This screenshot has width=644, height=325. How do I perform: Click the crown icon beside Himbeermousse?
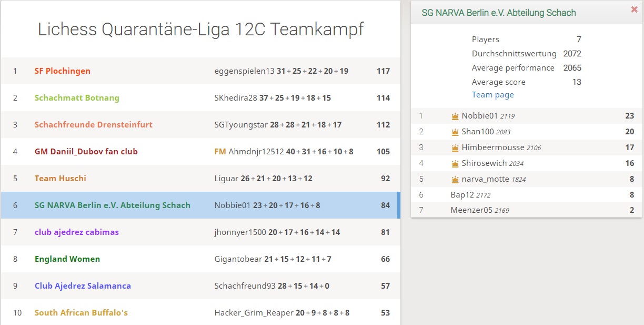pyautogui.click(x=455, y=148)
